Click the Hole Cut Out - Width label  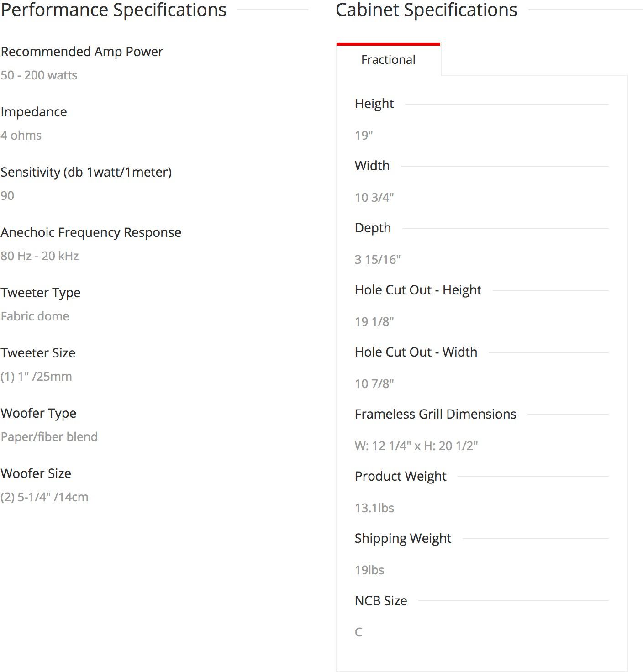[416, 352]
